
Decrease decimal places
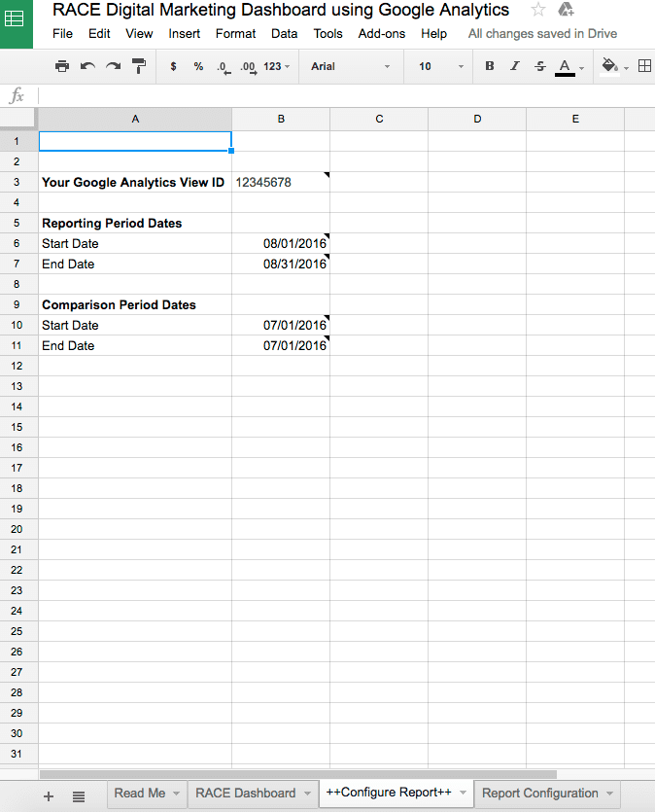224,67
